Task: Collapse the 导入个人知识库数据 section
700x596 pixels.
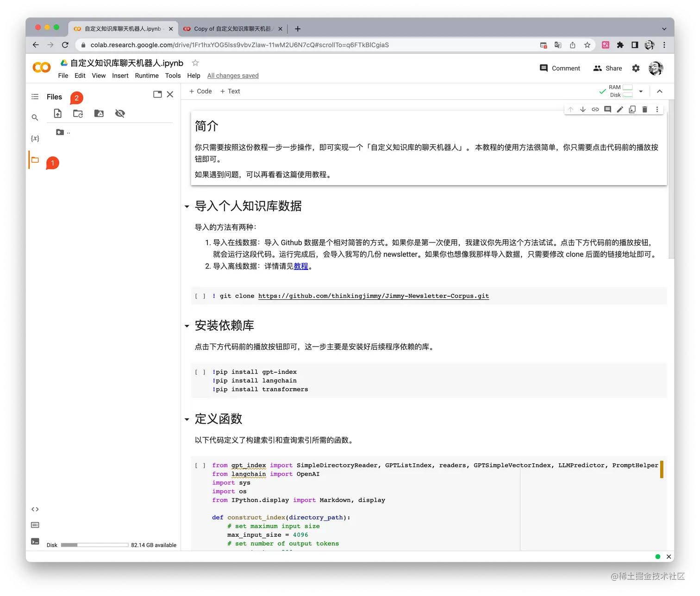Action: click(x=187, y=206)
